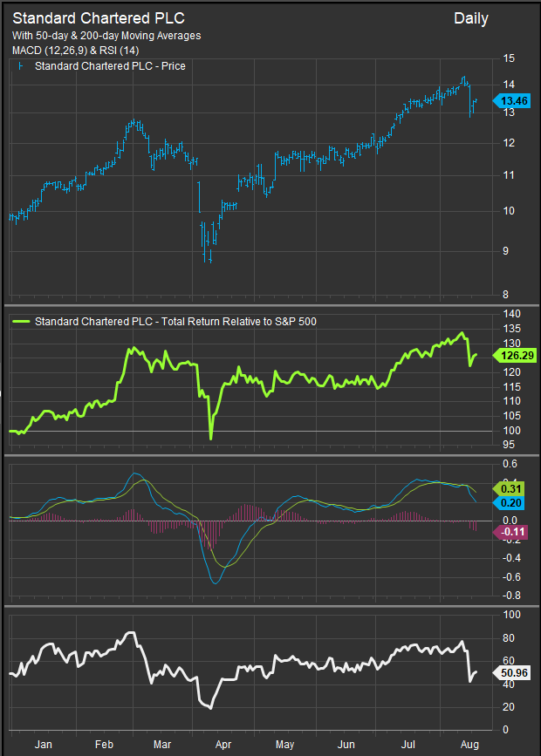Click the magenta -0.11 histogram value tag
Image resolution: width=541 pixels, height=756 pixels.
pyautogui.click(x=513, y=532)
